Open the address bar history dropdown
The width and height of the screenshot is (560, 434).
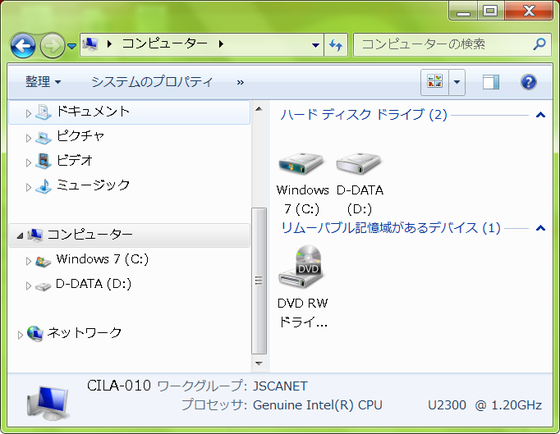point(315,45)
